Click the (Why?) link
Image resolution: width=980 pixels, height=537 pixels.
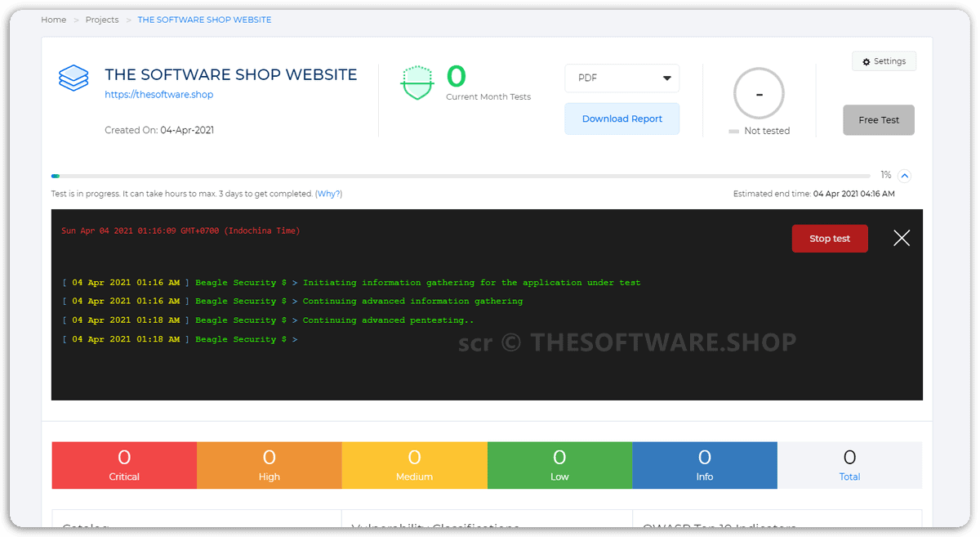[x=328, y=194]
